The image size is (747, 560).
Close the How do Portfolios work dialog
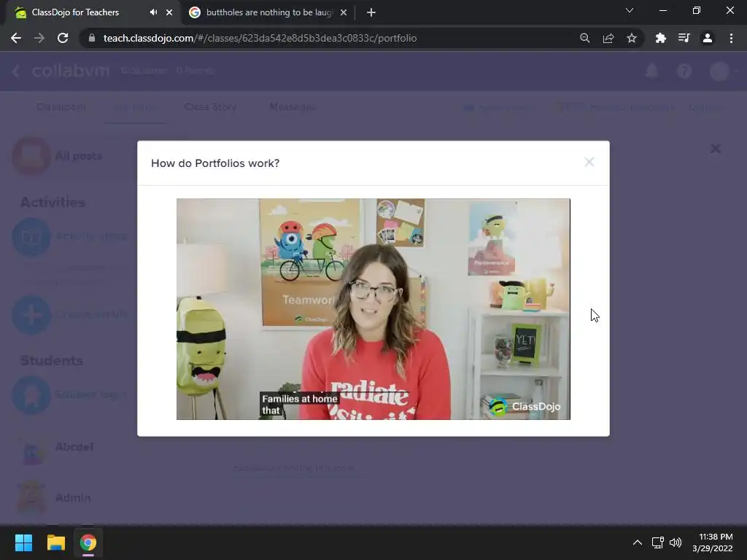click(x=589, y=163)
